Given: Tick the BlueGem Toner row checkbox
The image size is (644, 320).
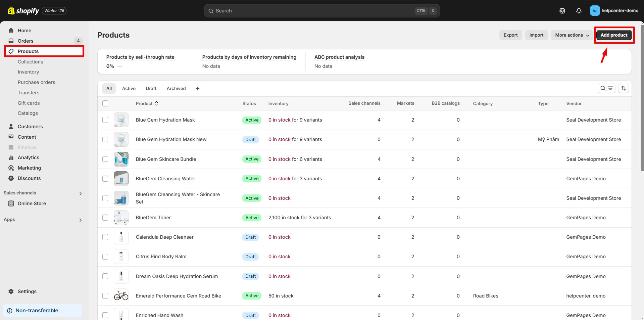Looking at the screenshot, I should pyautogui.click(x=105, y=218).
